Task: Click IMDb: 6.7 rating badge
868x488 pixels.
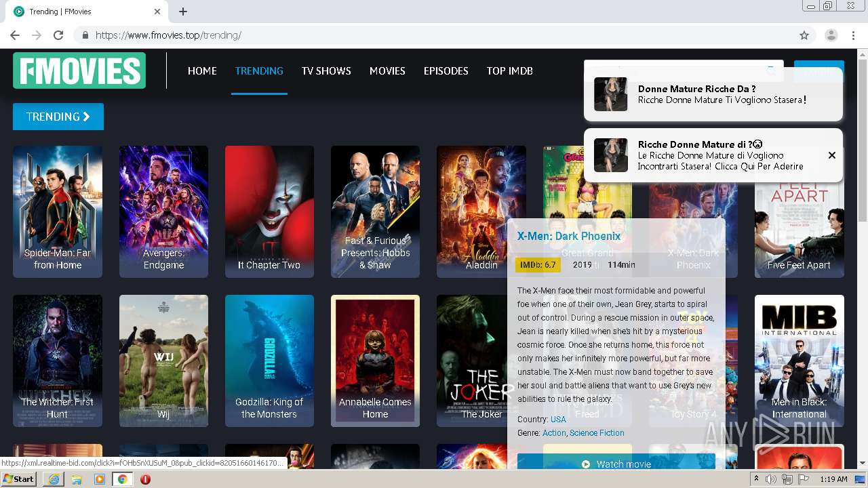Action: pyautogui.click(x=538, y=265)
